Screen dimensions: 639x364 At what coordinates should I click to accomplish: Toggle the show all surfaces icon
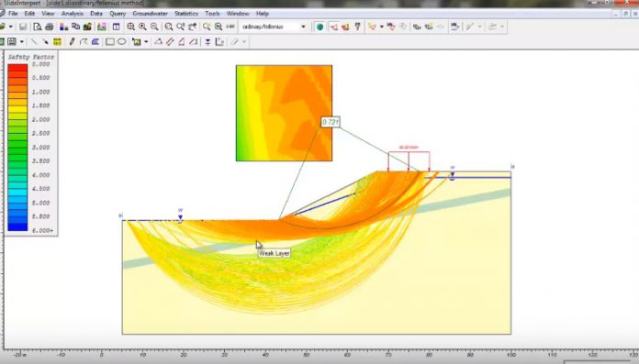pyautogui.click(x=345, y=27)
